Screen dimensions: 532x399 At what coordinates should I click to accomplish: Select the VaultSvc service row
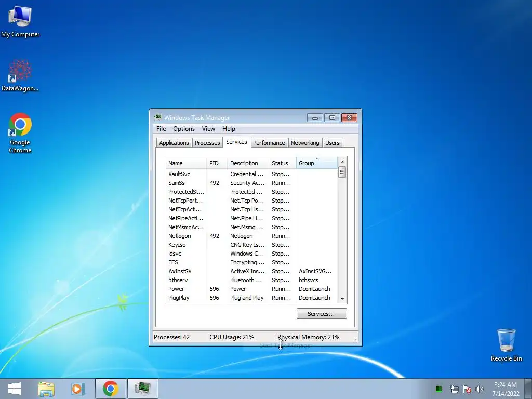[251, 174]
